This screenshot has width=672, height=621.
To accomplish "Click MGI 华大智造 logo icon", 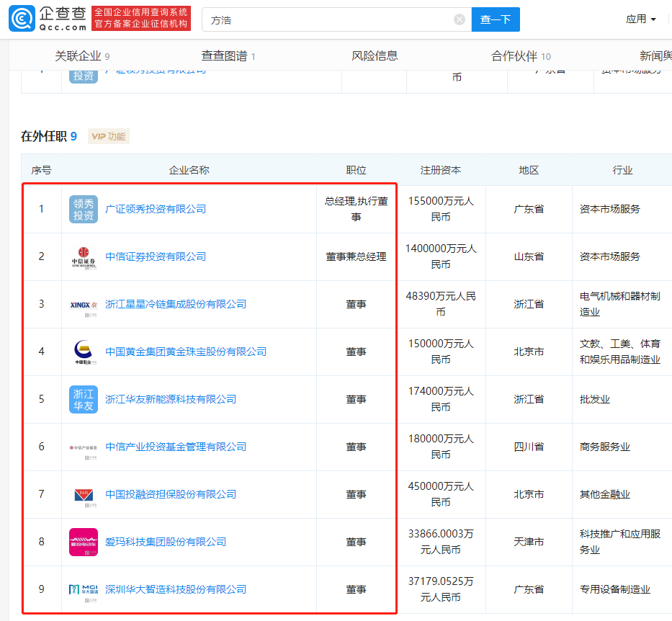I will point(84,590).
